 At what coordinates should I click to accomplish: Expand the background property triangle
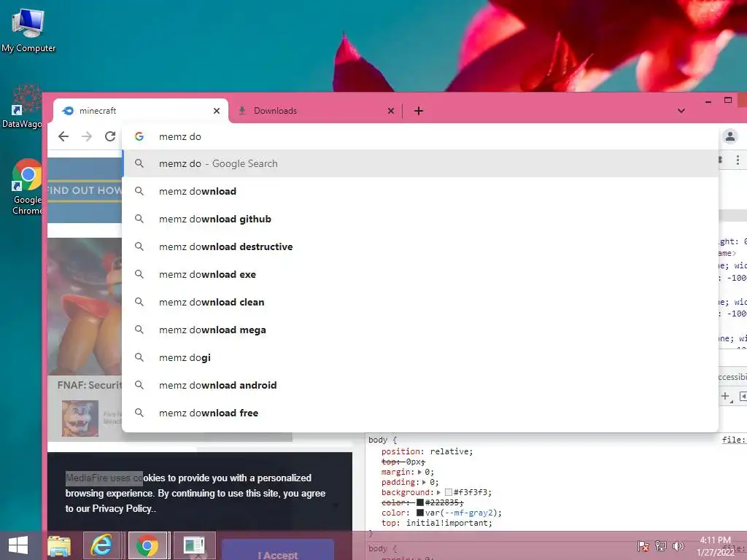coord(438,492)
